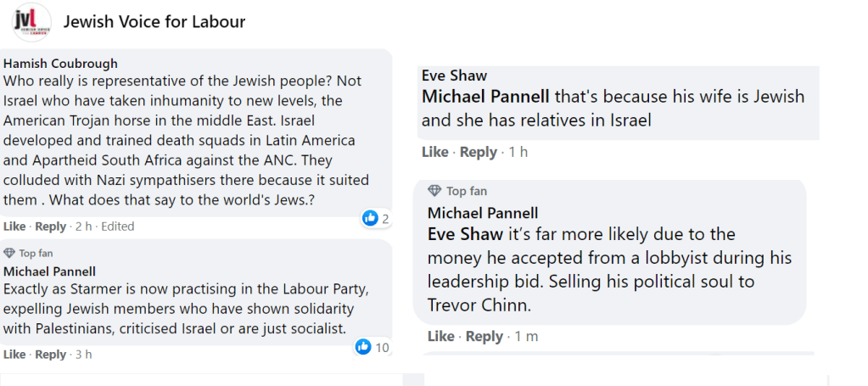868x386 pixels.
Task: Reply to Michael Pannell's Starmer comment
Action: pos(50,355)
